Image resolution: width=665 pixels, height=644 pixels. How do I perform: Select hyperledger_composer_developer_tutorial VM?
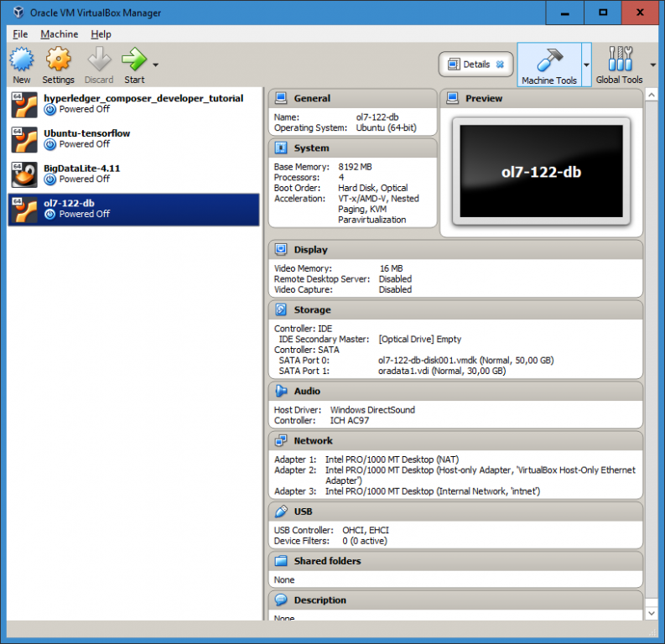click(133, 105)
